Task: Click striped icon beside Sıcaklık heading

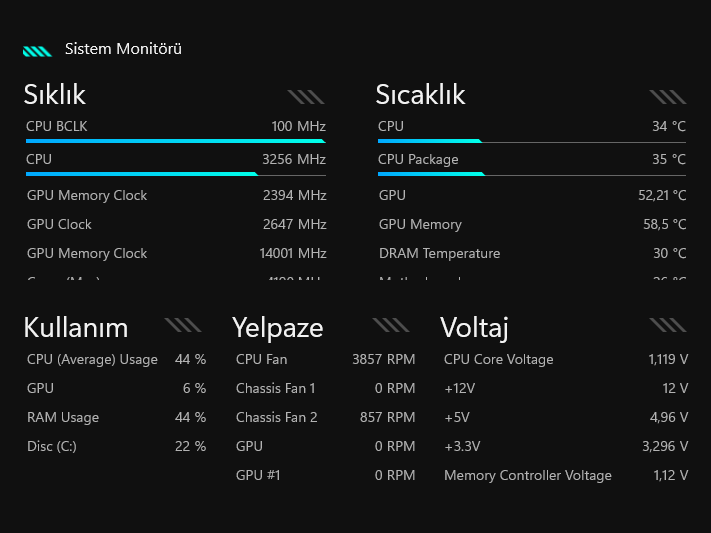Action: 667,97
